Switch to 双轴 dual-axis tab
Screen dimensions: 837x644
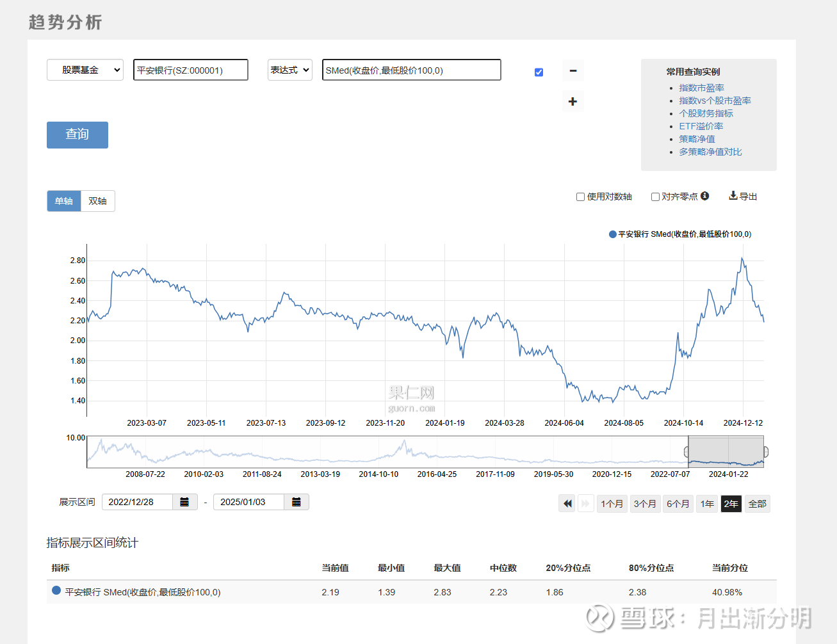[x=97, y=201]
